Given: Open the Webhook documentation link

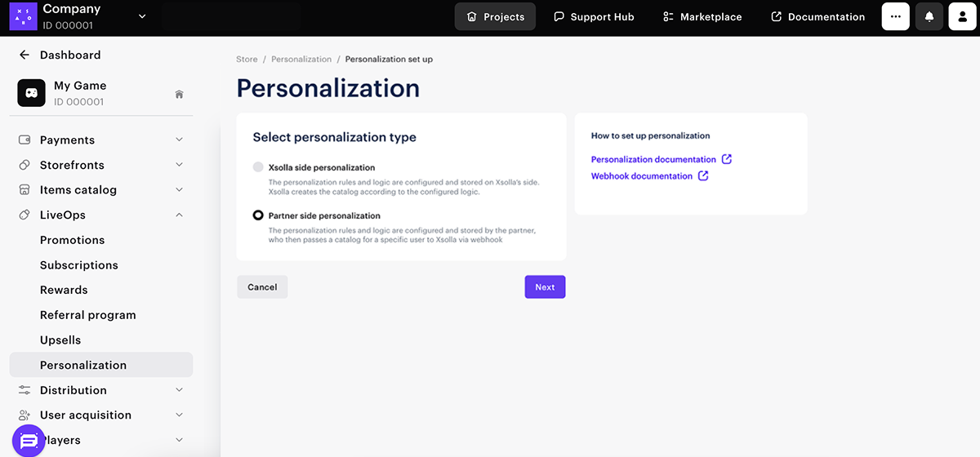Looking at the screenshot, I should pyautogui.click(x=642, y=176).
